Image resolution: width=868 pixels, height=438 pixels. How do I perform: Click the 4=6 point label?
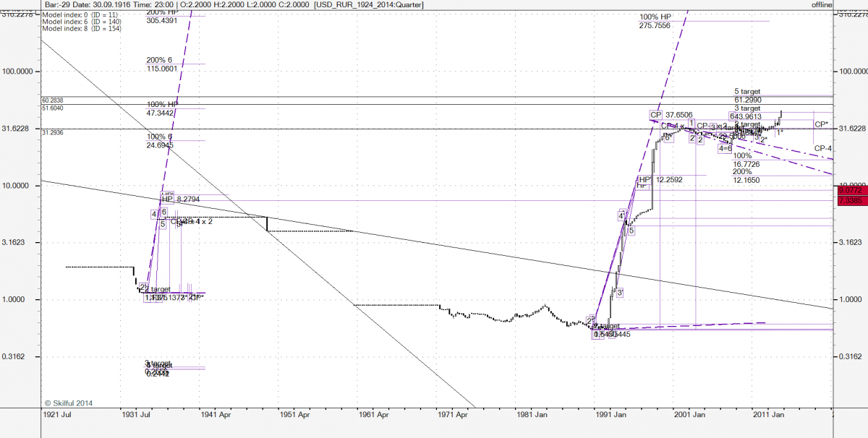[x=725, y=148]
